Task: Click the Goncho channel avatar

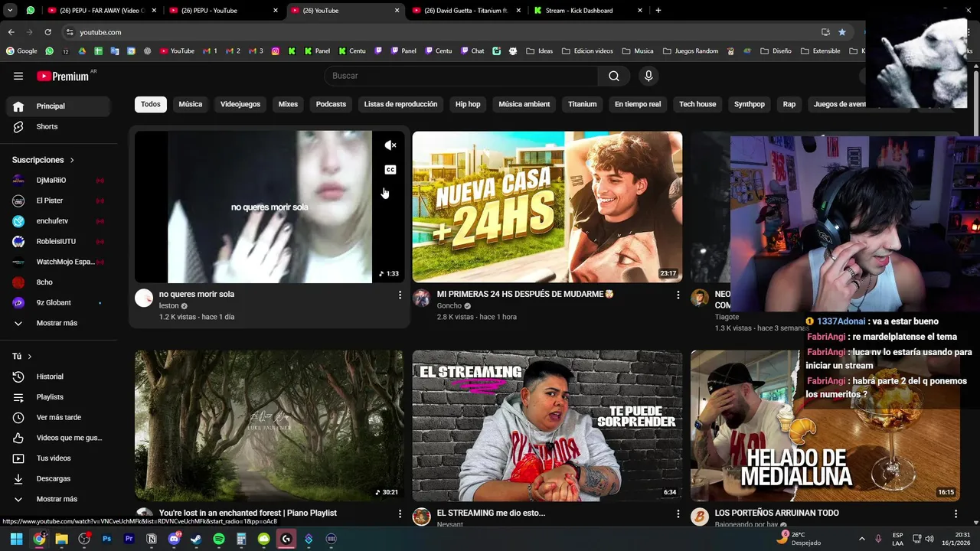Action: click(x=422, y=298)
